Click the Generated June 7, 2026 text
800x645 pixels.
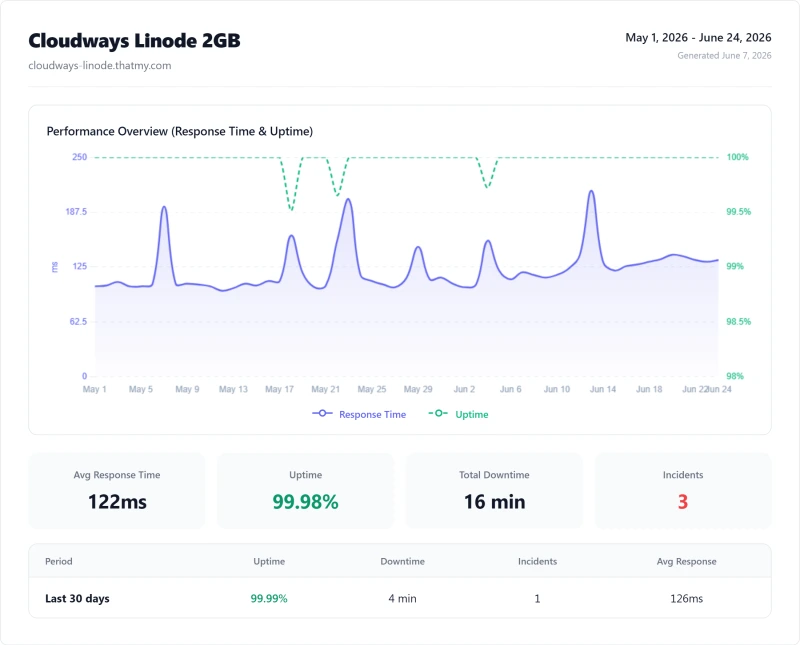(x=724, y=55)
